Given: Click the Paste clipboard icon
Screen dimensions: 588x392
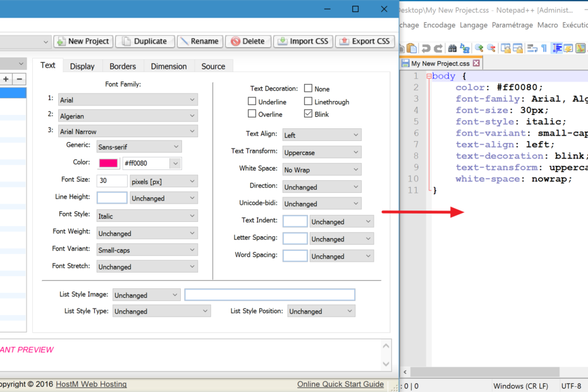Looking at the screenshot, I should [x=412, y=48].
